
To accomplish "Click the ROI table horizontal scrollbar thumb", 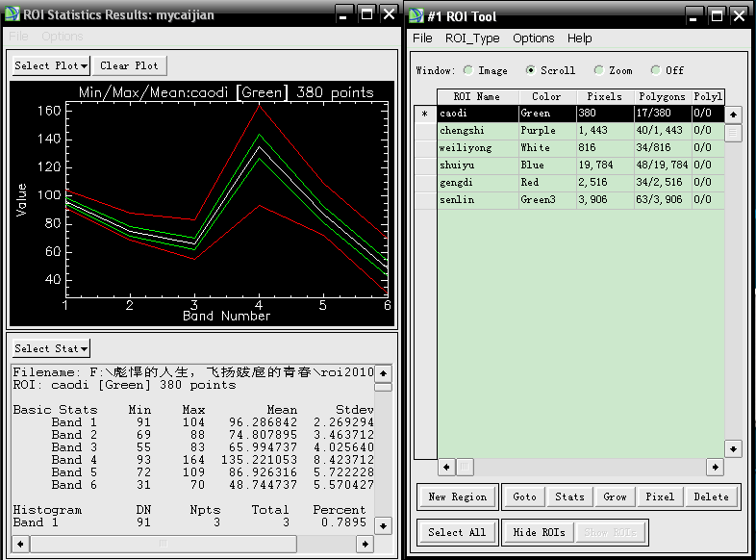I will 465,467.
